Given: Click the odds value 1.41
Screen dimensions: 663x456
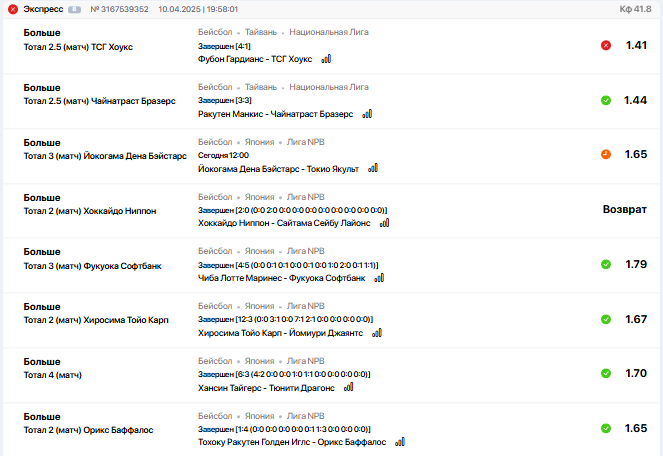Looking at the screenshot, I should pyautogui.click(x=636, y=45).
